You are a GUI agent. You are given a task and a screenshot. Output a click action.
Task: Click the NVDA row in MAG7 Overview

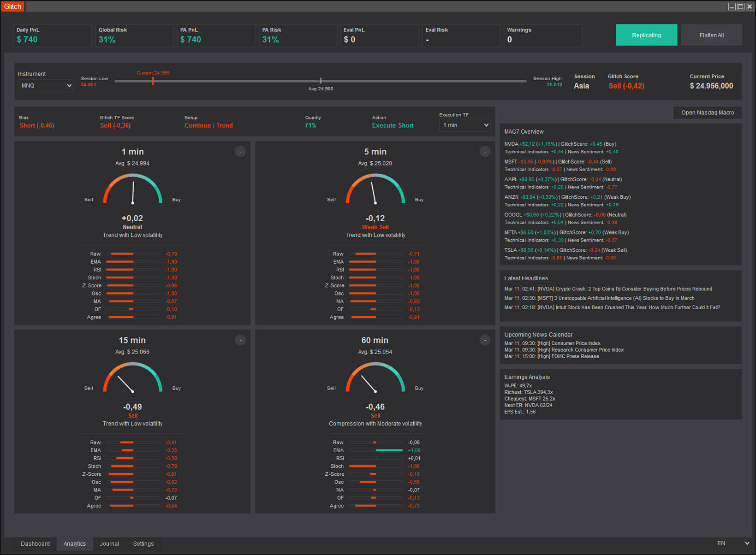tap(560, 144)
